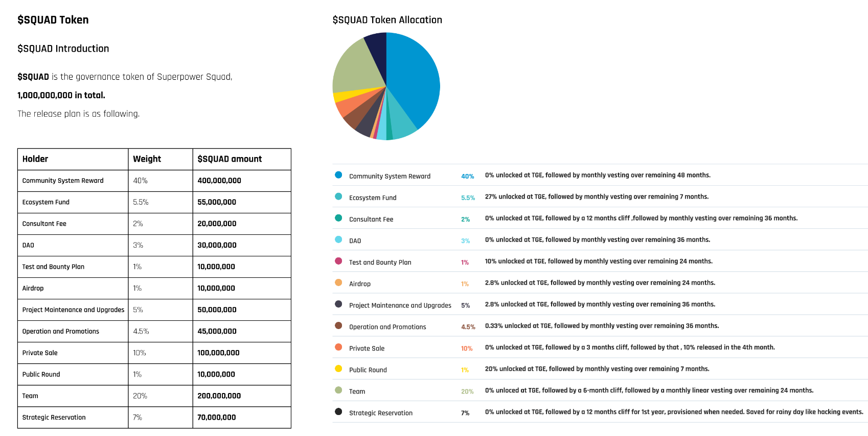Click the yellow Public Round legend dot

338,368
